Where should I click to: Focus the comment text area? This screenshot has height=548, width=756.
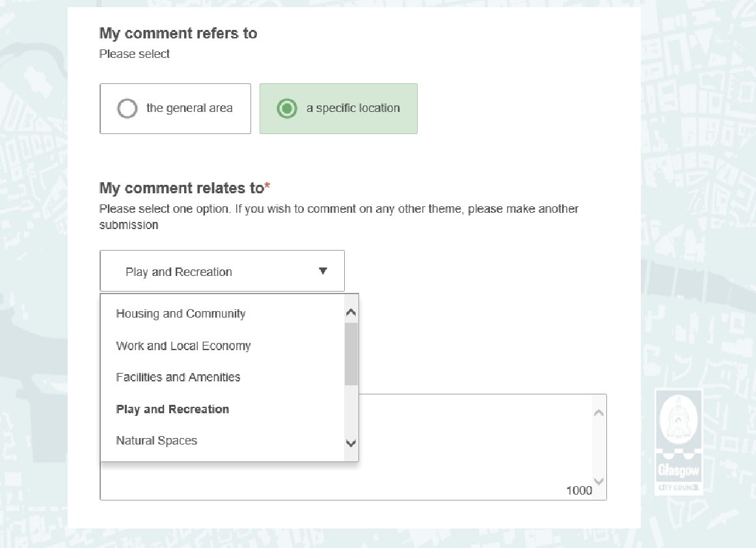point(481,449)
